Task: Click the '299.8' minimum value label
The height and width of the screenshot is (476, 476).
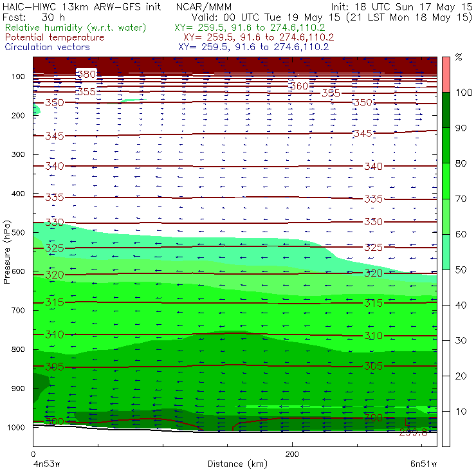Action: click(413, 432)
